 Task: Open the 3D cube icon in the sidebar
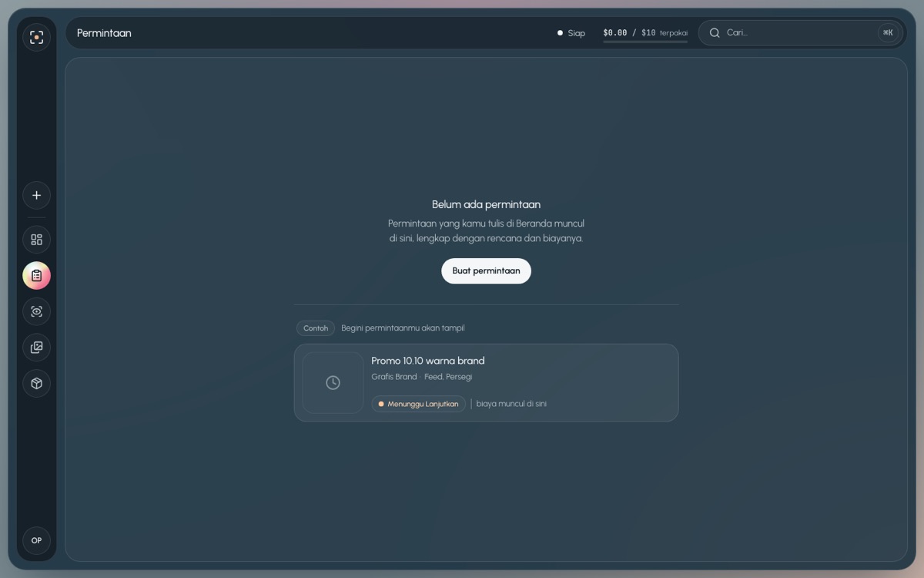pos(36,384)
